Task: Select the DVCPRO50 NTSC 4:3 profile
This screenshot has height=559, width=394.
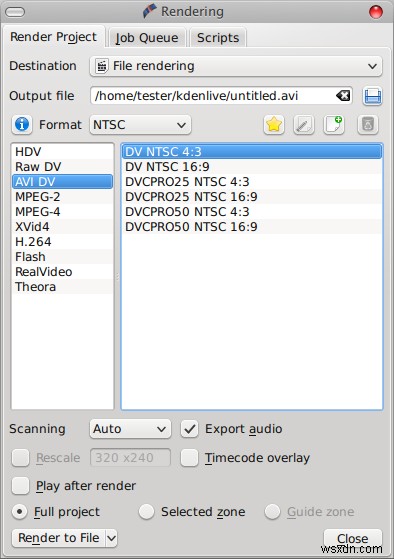Action: [252, 212]
